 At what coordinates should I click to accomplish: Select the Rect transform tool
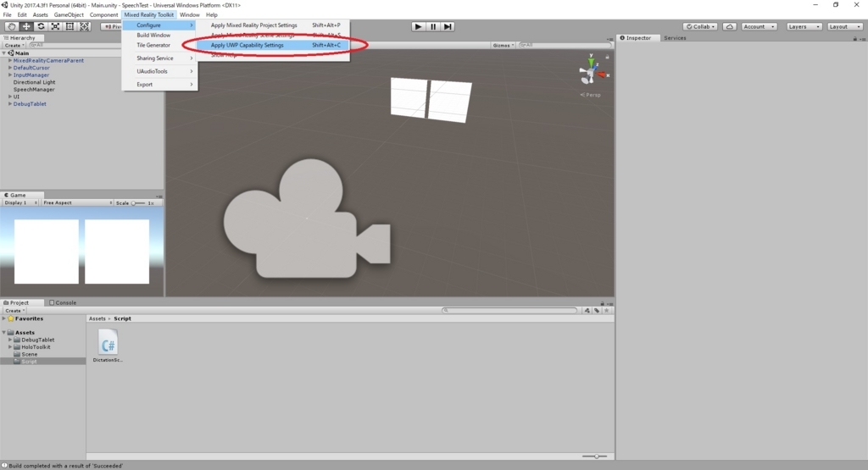(x=70, y=26)
